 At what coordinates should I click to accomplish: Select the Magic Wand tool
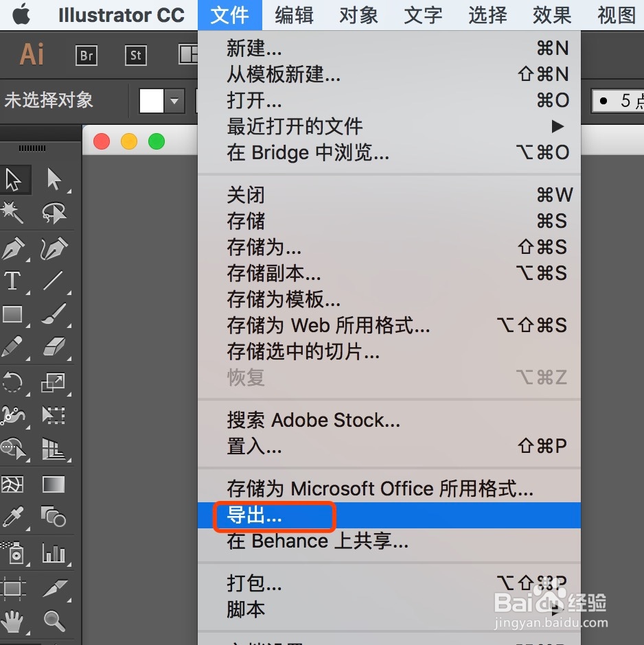point(12,213)
